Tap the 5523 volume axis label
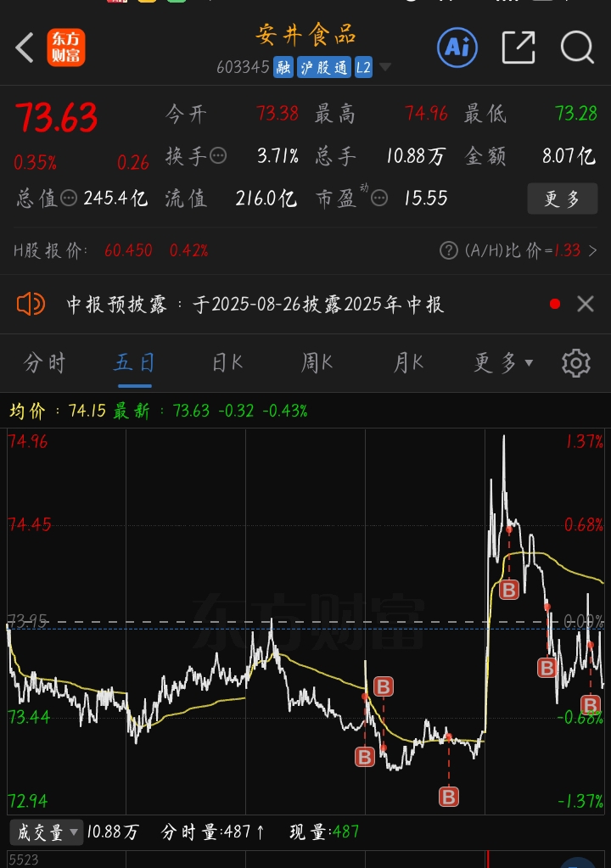Image resolution: width=611 pixels, height=868 pixels. (x=23, y=860)
